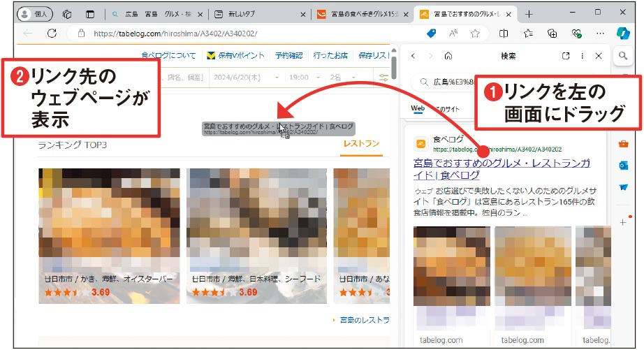Go forward in the search sidebar

click(x=430, y=56)
